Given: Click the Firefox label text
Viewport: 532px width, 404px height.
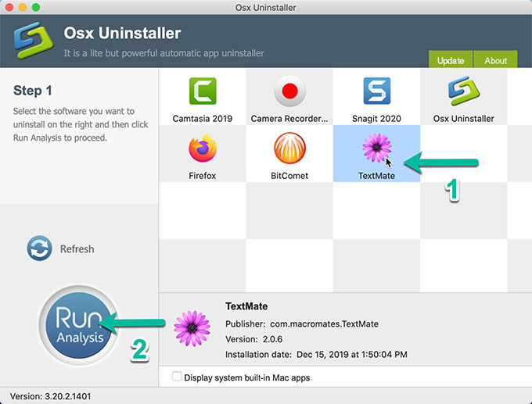Looking at the screenshot, I should tap(203, 176).
